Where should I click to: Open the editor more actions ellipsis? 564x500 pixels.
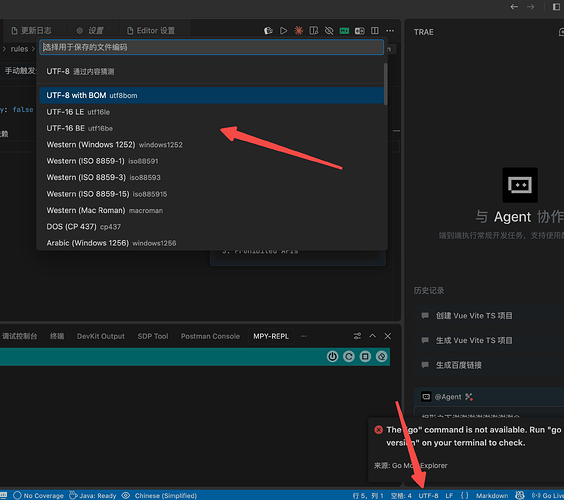point(390,31)
